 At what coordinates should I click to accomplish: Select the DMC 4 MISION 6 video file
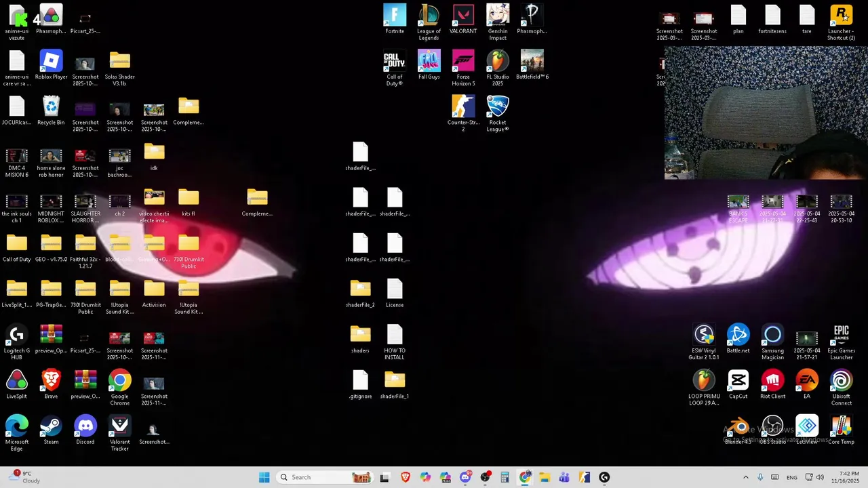point(16,163)
